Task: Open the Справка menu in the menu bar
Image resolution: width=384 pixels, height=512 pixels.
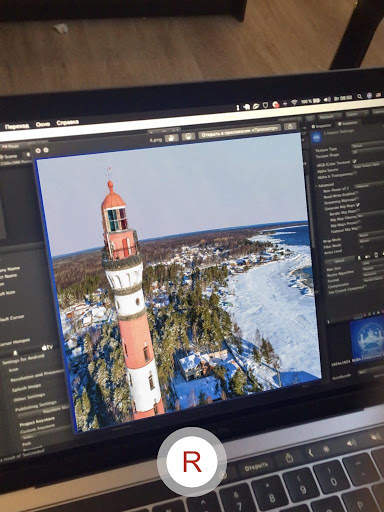Action: (67, 122)
